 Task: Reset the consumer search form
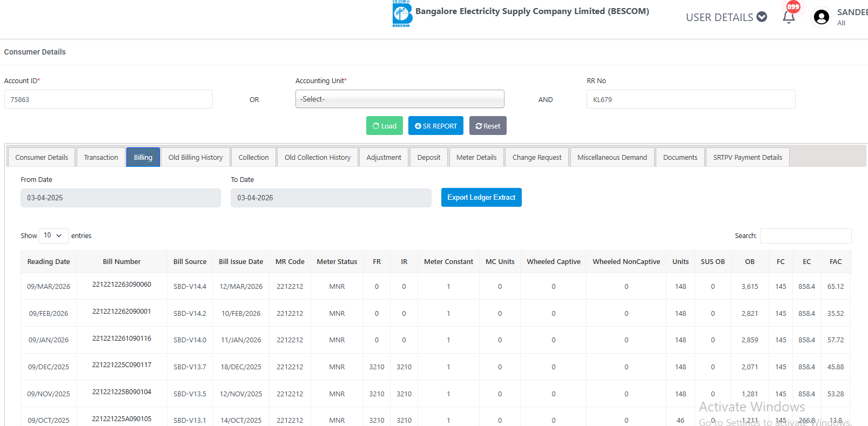coord(487,126)
